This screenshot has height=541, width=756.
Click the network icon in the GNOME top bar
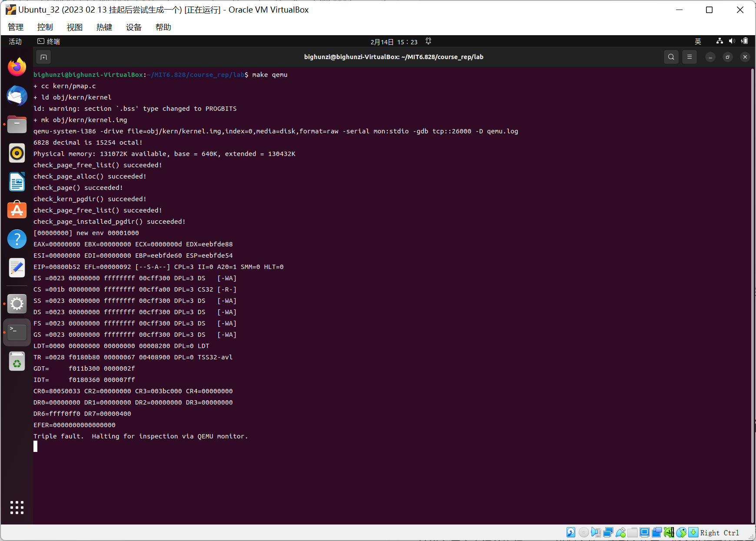coord(720,41)
